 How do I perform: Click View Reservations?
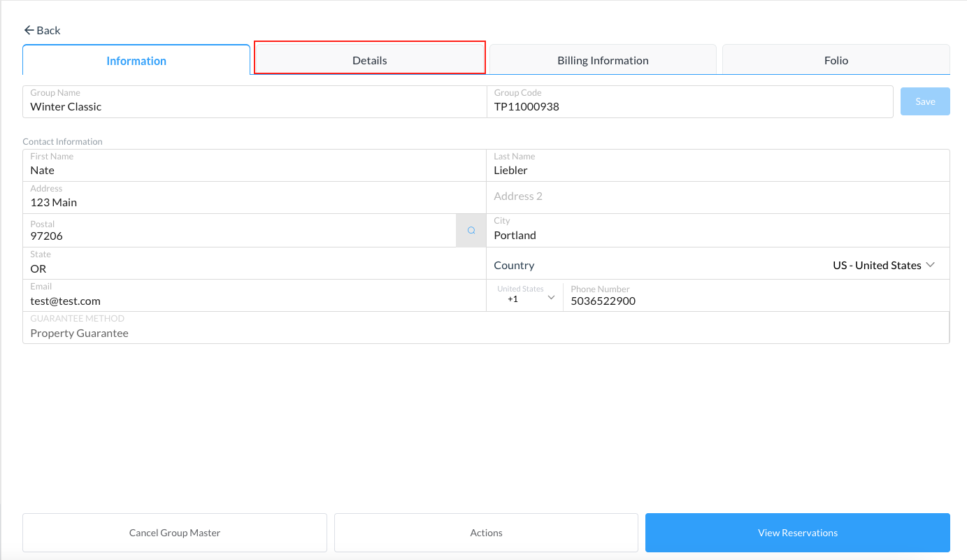(797, 532)
